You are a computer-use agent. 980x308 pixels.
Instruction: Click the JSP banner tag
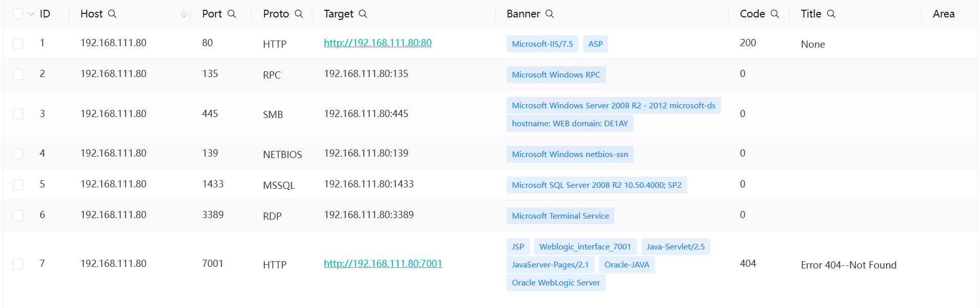[x=518, y=247]
